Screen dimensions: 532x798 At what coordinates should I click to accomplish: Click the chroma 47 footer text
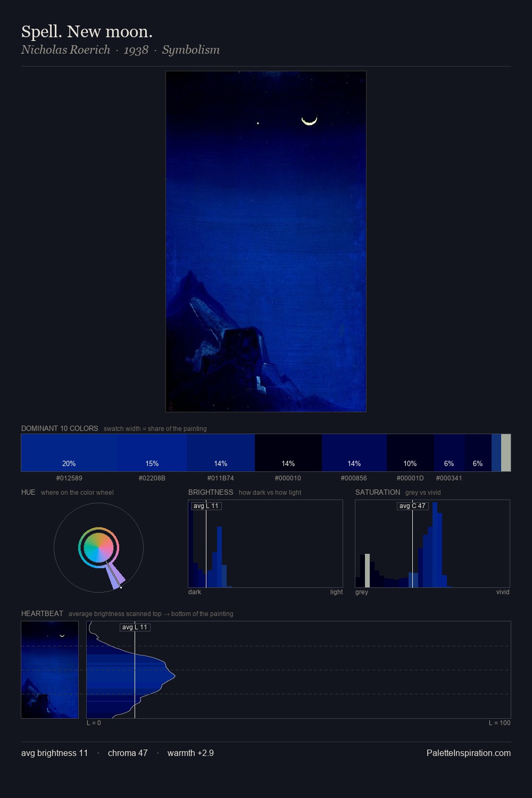pyautogui.click(x=128, y=753)
